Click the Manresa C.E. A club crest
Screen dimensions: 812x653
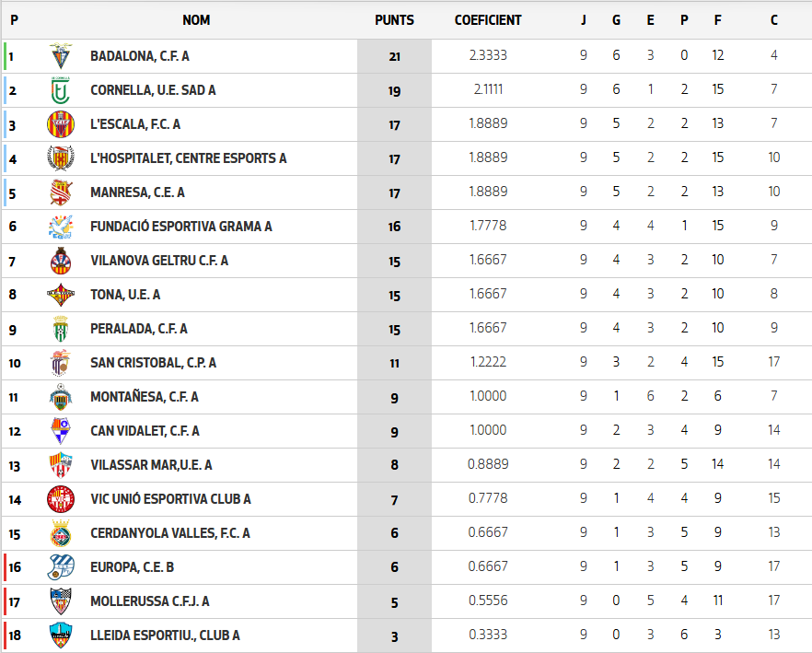(x=60, y=192)
